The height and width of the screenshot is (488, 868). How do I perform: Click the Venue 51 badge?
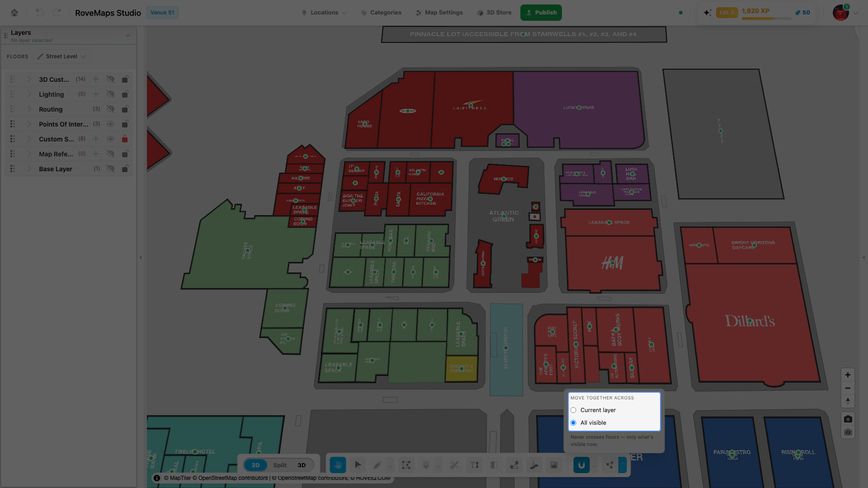(x=162, y=13)
